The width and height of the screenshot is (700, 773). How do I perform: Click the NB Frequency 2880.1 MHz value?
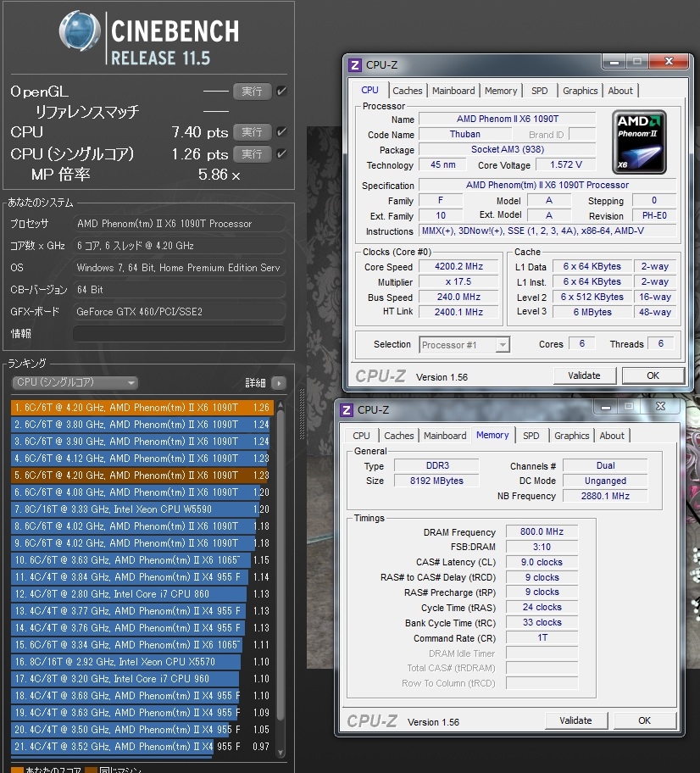point(605,496)
